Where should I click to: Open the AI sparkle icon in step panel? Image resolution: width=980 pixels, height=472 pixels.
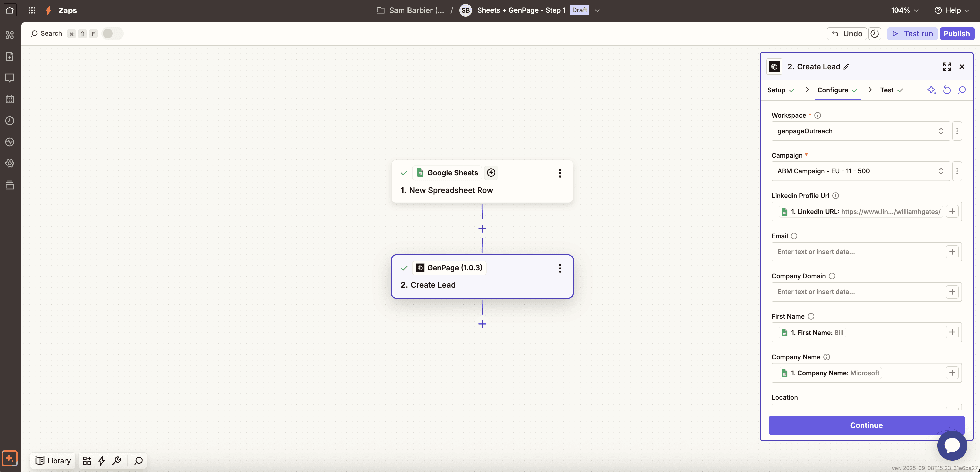(x=931, y=90)
